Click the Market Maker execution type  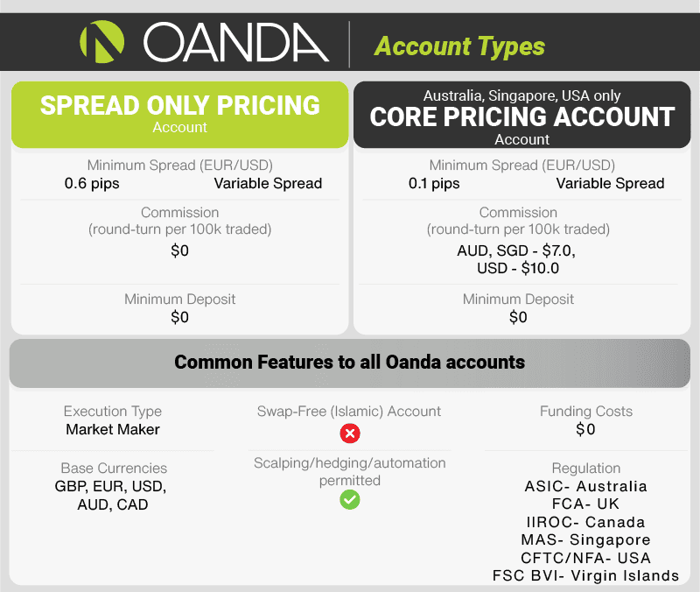pyautogui.click(x=113, y=429)
